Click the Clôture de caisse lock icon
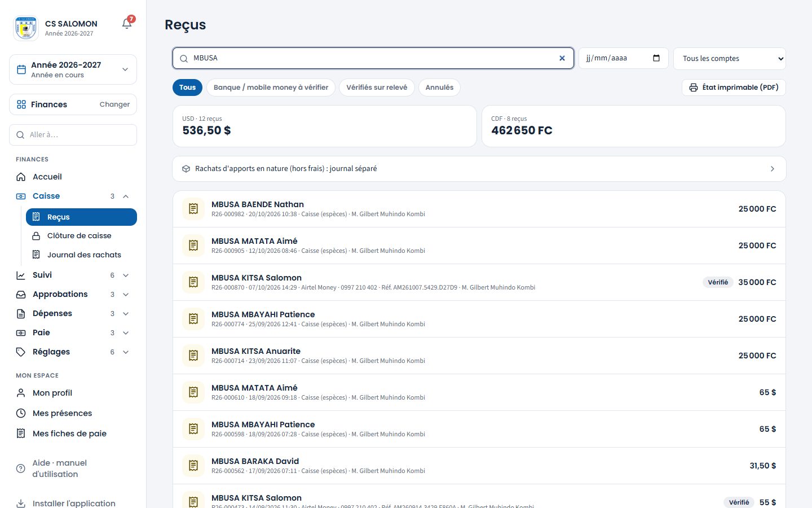The width and height of the screenshot is (812, 508). tap(36, 236)
